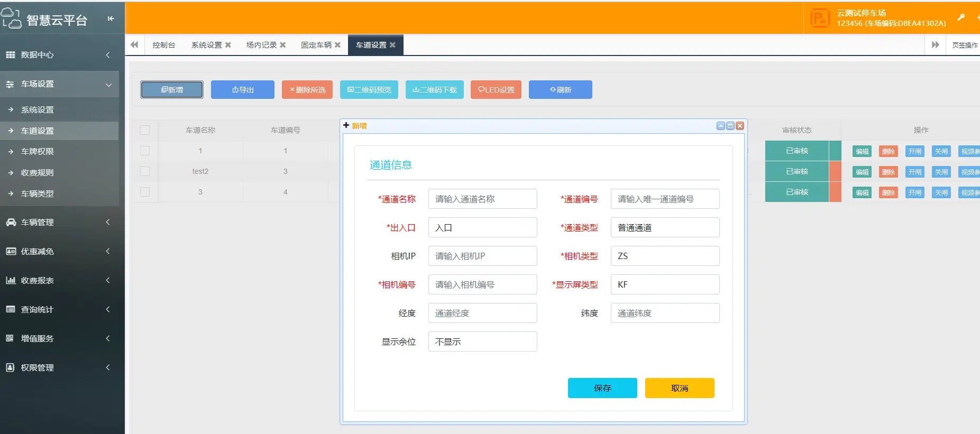Tick the select-all checkbox in table header
Image resolution: width=980 pixels, height=434 pixels.
tap(145, 130)
